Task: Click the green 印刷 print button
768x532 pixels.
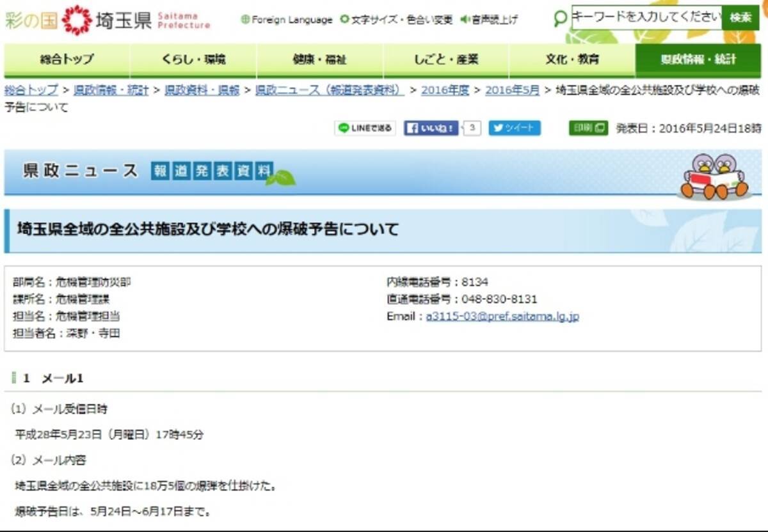Action: [x=589, y=128]
